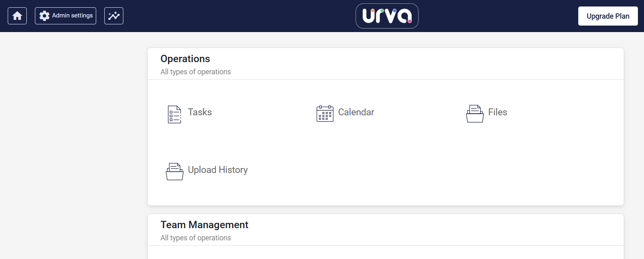The height and width of the screenshot is (259, 644).
Task: Select the Operations section heading
Action: click(x=185, y=59)
